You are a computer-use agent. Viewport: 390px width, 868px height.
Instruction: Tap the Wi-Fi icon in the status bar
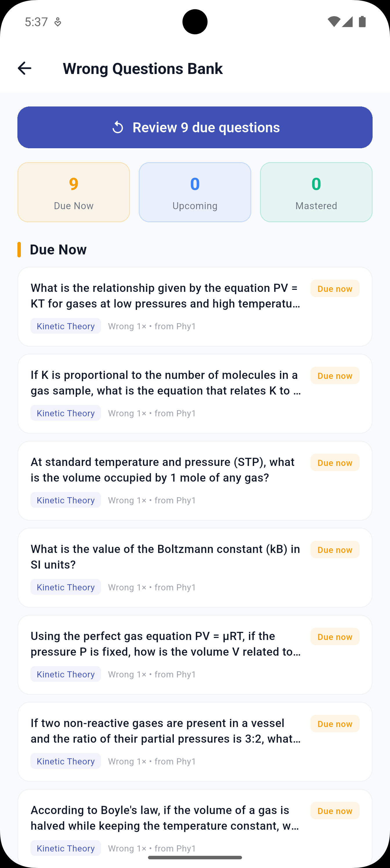pyautogui.click(x=333, y=21)
